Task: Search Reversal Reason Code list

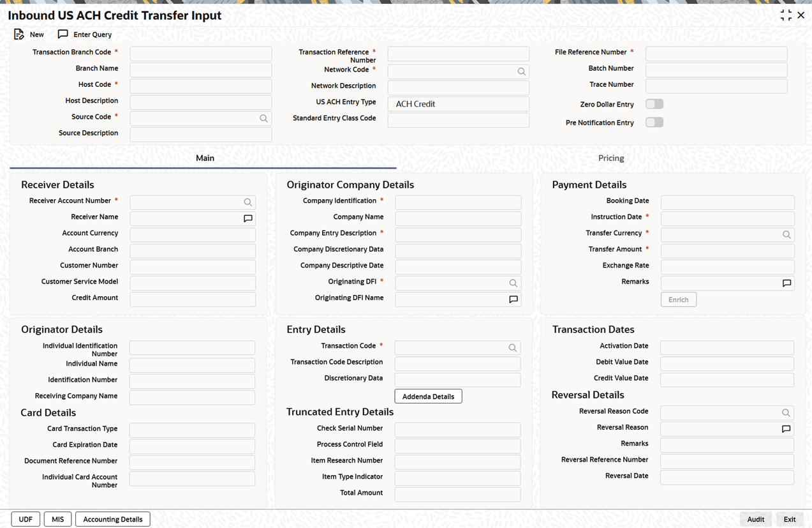Action: (786, 413)
